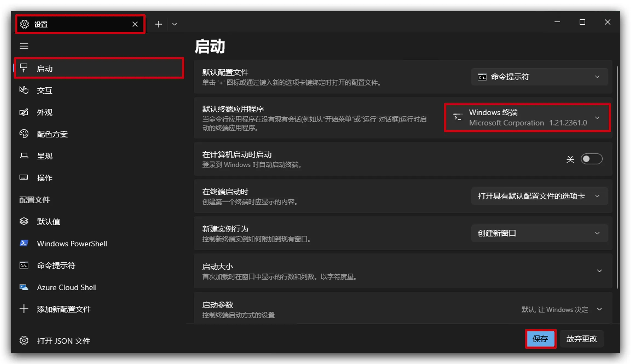Screen dimensions: 631x364
Task: Open the 在终端启动时 dropdown
Action: pos(540,196)
